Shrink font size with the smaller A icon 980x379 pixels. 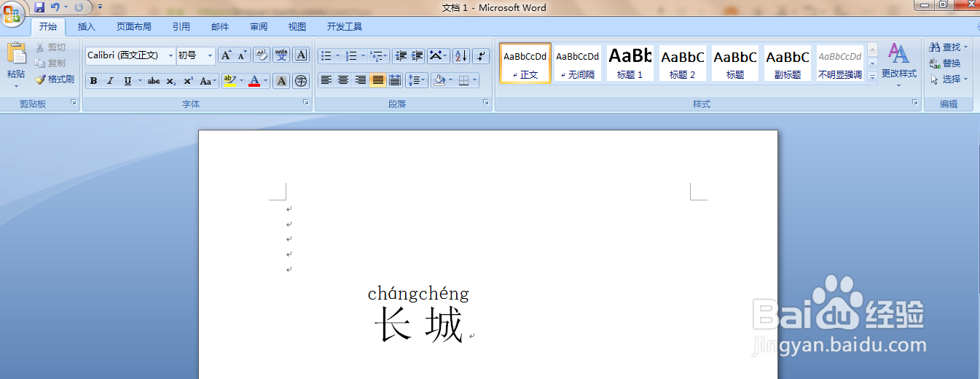(x=242, y=55)
